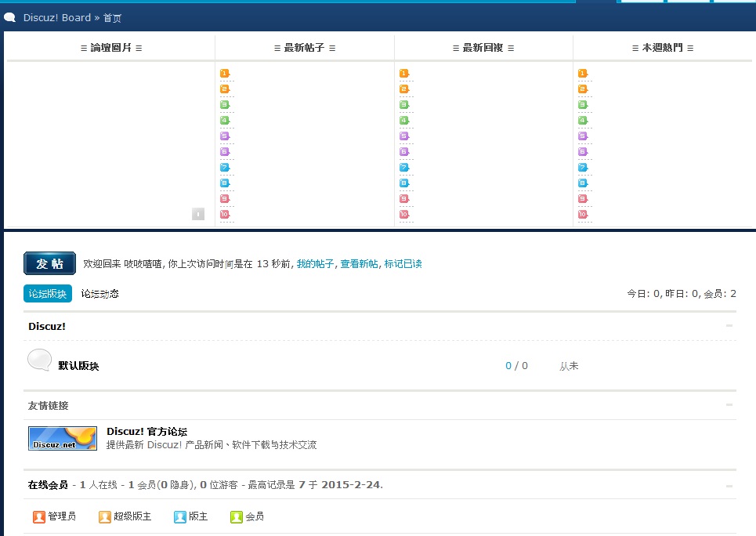Click the Discuz.net logo thumbnail

point(63,438)
